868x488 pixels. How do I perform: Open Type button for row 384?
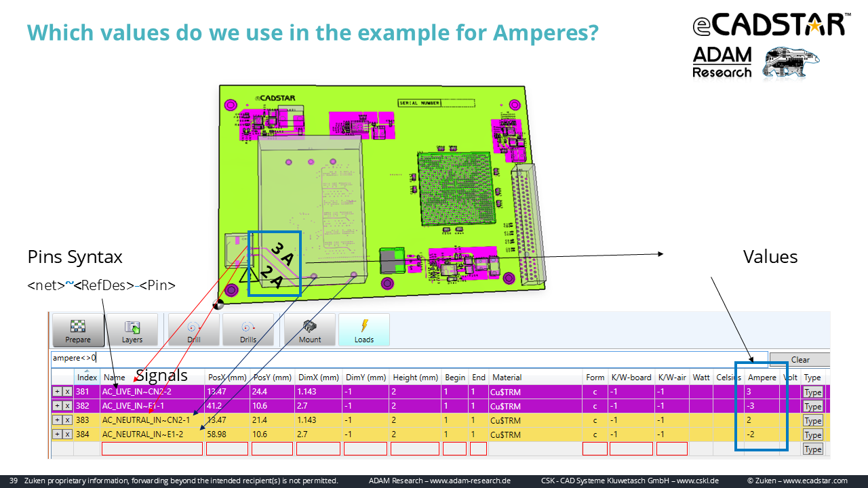pos(812,435)
